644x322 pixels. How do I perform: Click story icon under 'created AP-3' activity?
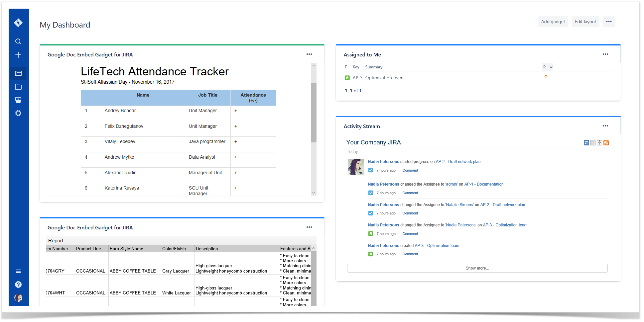click(370, 254)
